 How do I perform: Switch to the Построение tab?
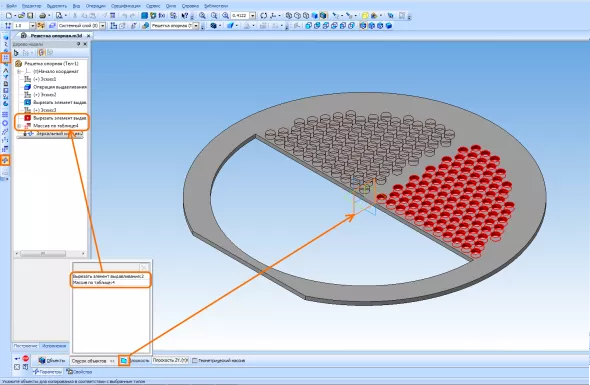point(25,346)
